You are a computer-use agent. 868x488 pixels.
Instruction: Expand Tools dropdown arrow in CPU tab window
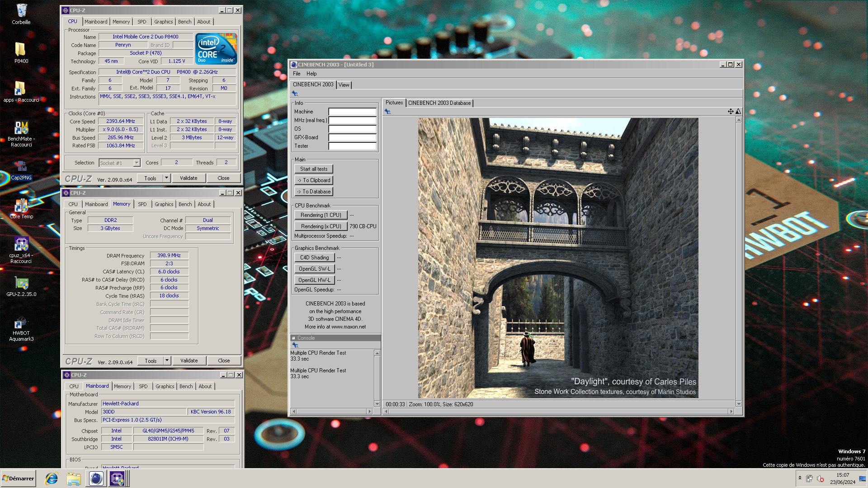[x=166, y=178]
